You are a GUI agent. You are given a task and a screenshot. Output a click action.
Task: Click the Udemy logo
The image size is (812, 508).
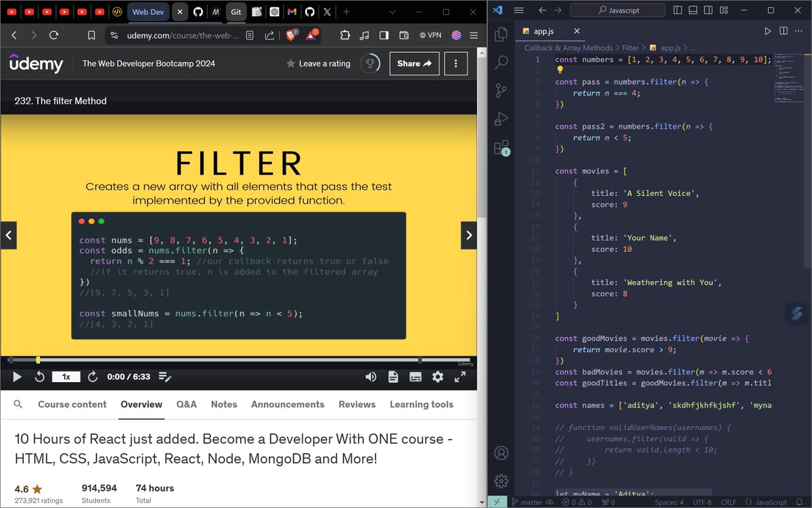click(37, 63)
